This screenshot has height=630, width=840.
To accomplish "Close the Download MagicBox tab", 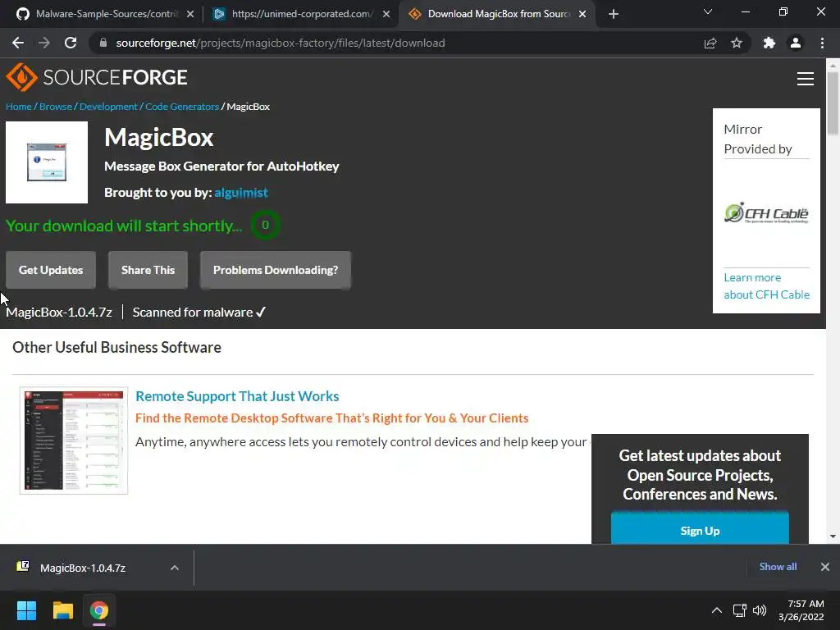I will (x=582, y=14).
